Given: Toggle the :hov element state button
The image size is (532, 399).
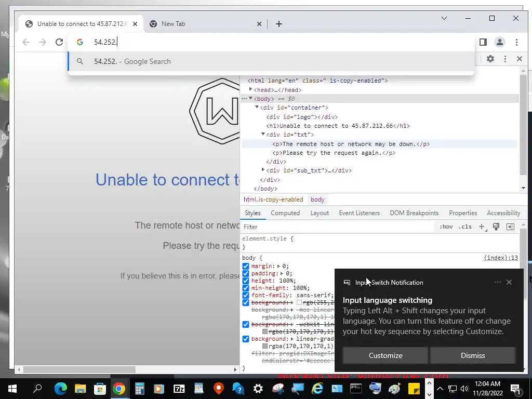Looking at the screenshot, I should pos(446,227).
